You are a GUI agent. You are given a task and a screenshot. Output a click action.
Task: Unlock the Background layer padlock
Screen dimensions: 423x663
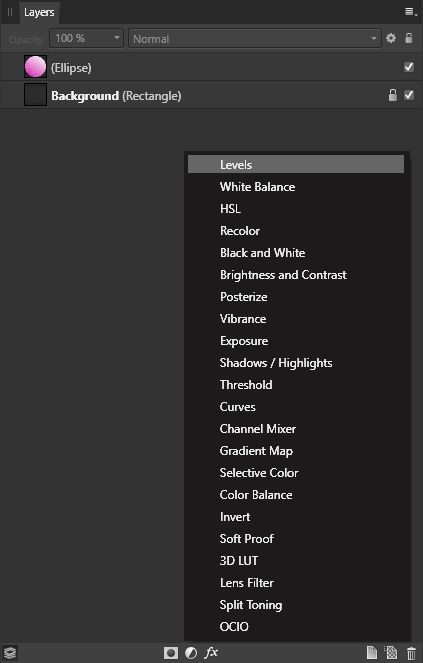393,95
